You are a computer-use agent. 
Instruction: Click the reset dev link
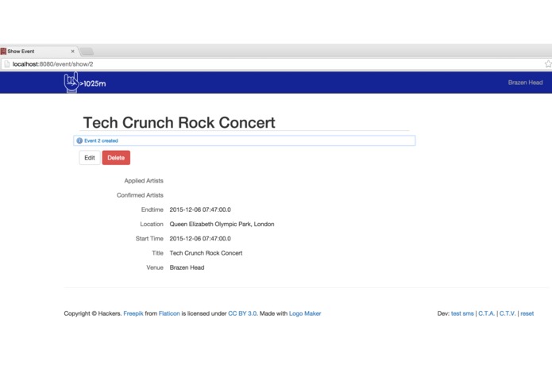tap(527, 313)
